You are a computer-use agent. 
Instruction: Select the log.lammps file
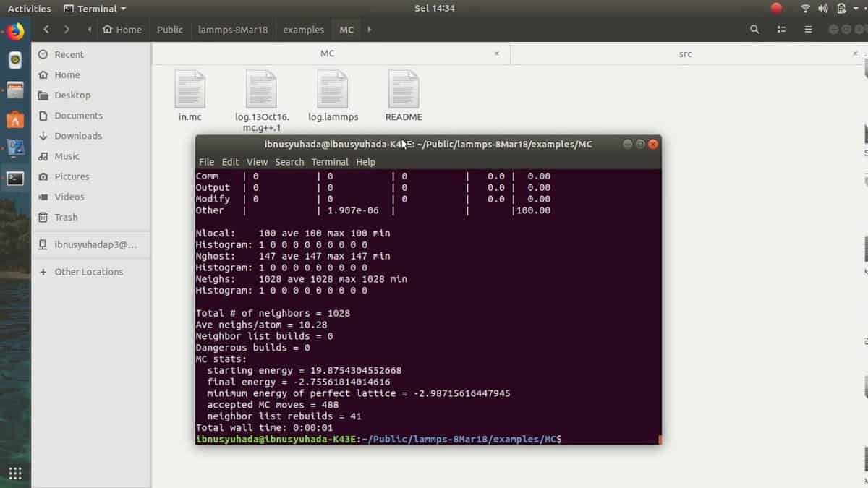[333, 95]
